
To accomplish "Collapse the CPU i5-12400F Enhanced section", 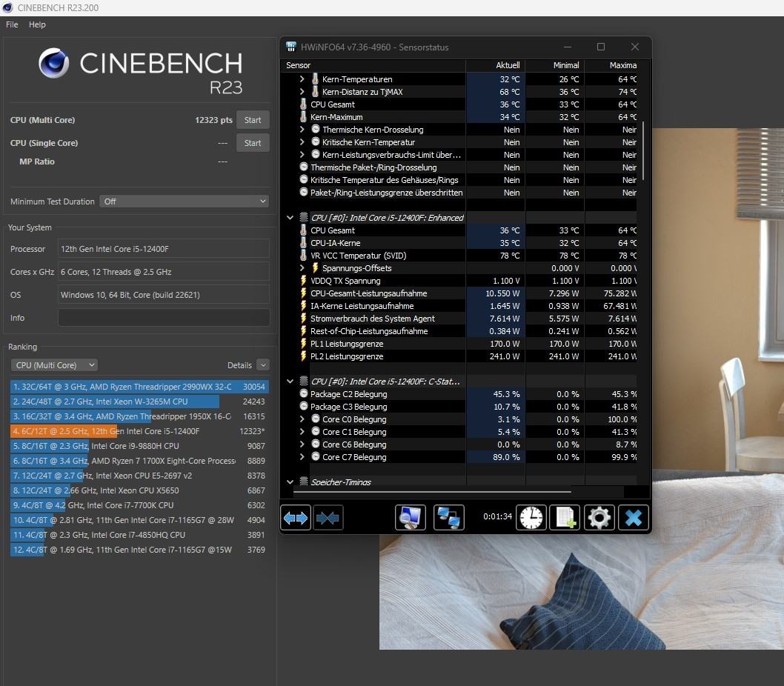I will coord(290,218).
